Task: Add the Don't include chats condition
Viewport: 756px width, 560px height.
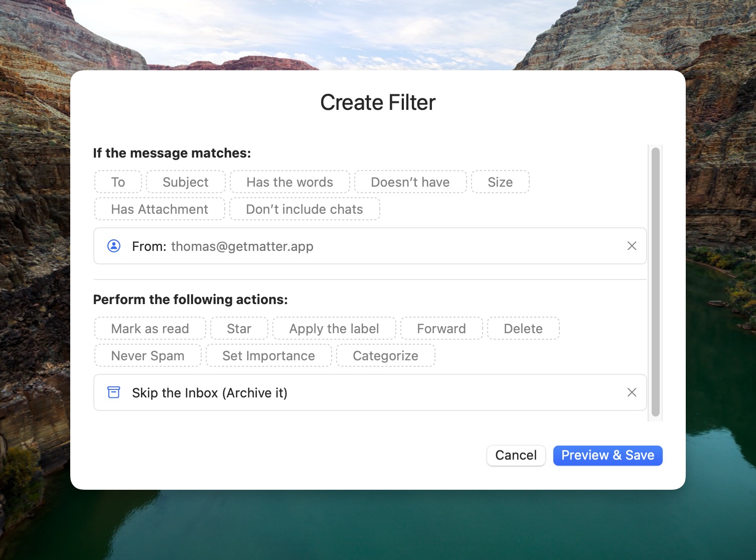Action: tap(305, 209)
